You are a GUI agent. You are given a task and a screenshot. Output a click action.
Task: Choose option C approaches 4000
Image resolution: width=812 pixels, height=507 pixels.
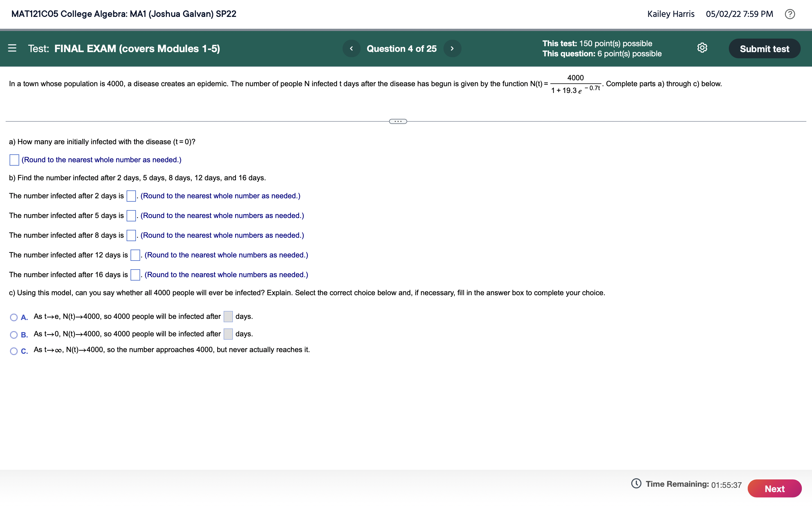(14, 351)
